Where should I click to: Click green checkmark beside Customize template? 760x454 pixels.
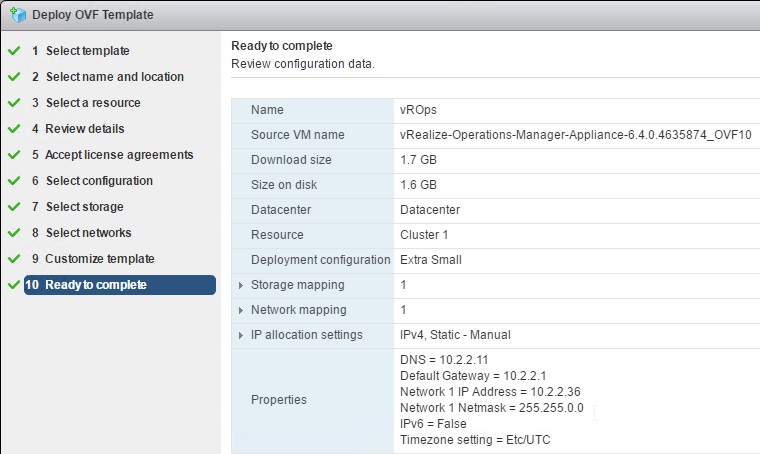tap(14, 259)
